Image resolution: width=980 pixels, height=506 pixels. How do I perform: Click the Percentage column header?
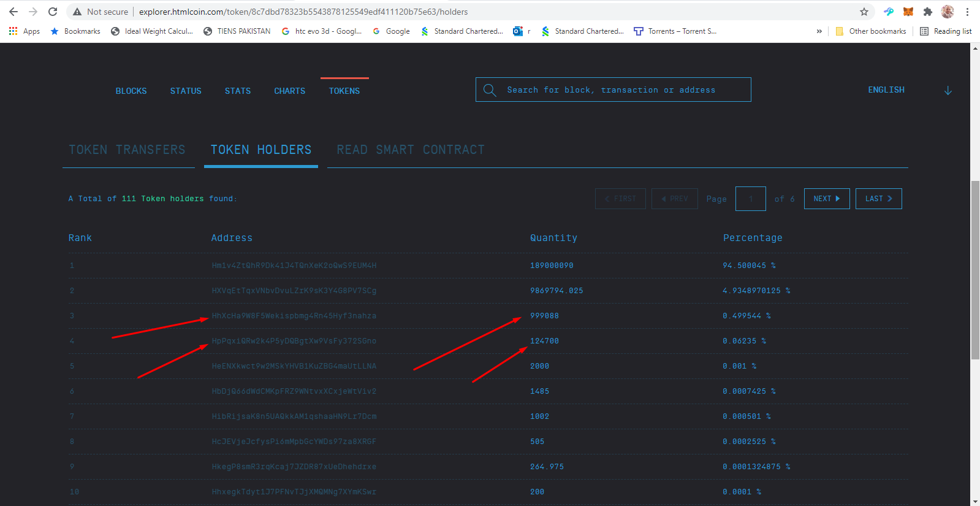coord(753,238)
